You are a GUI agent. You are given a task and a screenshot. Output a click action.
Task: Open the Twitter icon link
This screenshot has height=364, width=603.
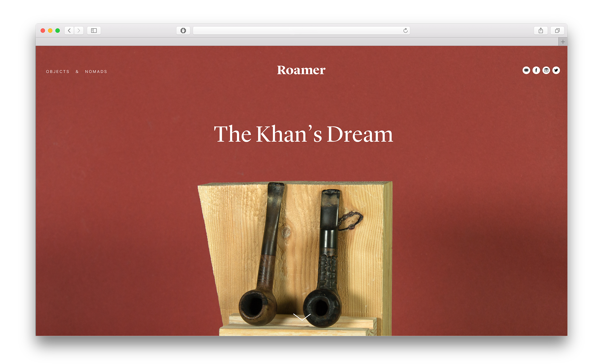pos(556,70)
